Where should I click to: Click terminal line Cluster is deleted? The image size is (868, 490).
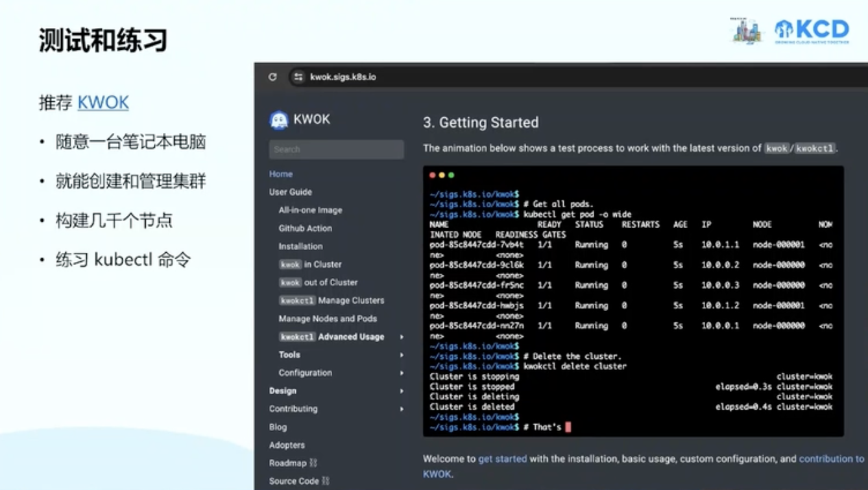pyautogui.click(x=472, y=407)
